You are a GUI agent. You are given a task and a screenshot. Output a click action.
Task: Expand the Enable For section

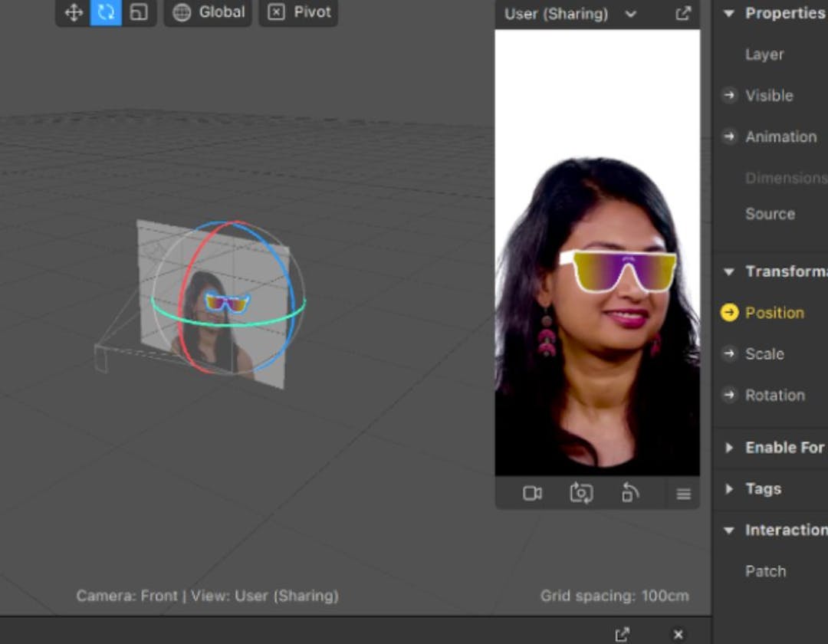[x=729, y=447]
